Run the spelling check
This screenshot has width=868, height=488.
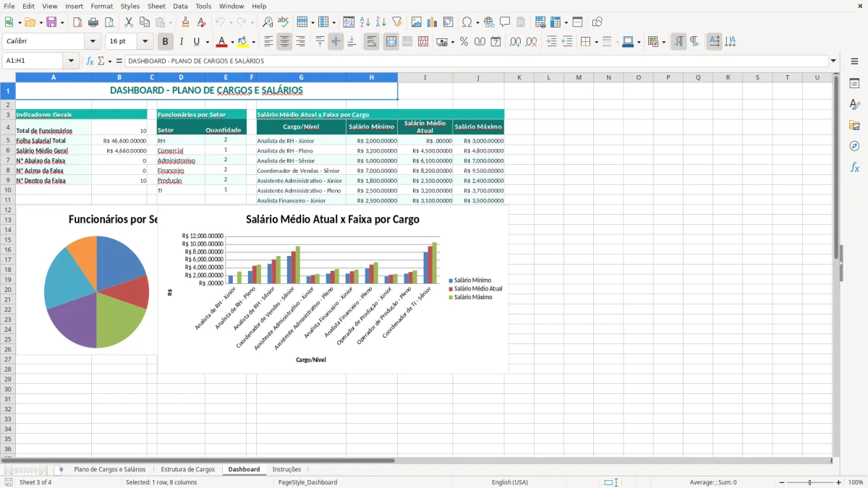click(284, 22)
